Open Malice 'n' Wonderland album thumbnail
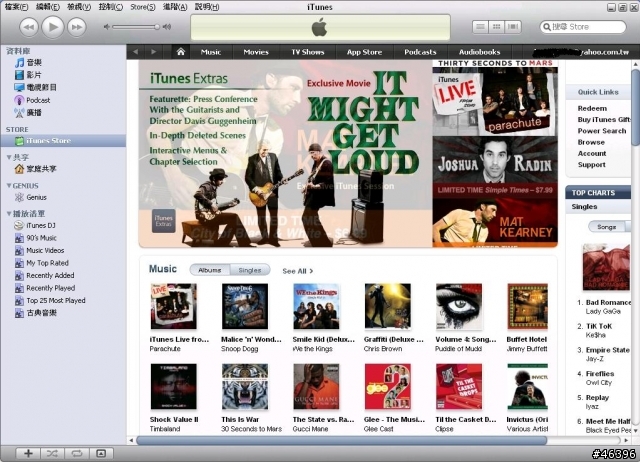Screen dimensions: 640x462 tap(245, 307)
